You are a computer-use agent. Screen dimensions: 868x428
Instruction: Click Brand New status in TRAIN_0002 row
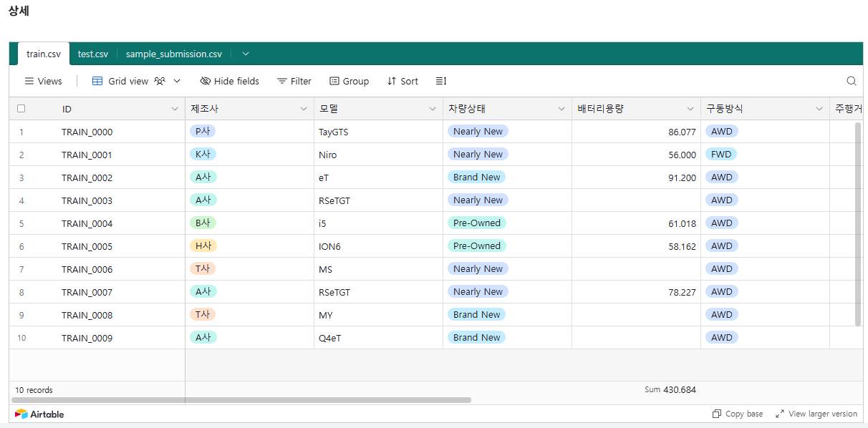click(x=477, y=177)
